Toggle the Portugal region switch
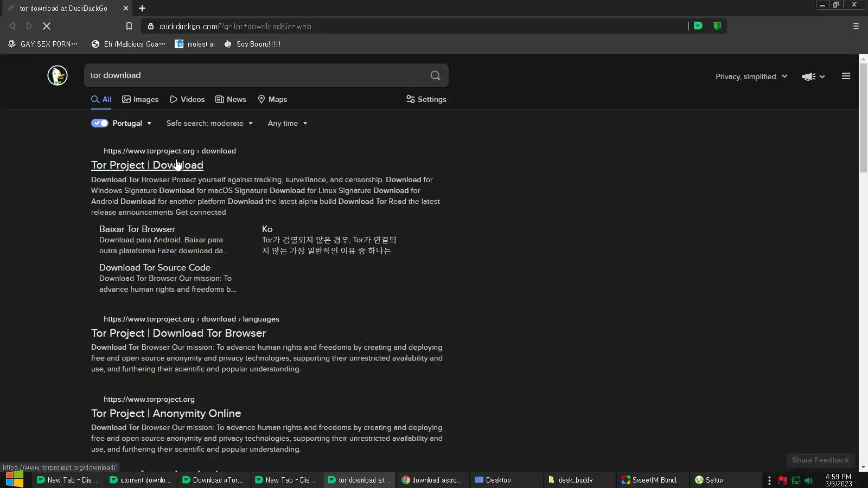The width and height of the screenshot is (868, 488). [100, 123]
